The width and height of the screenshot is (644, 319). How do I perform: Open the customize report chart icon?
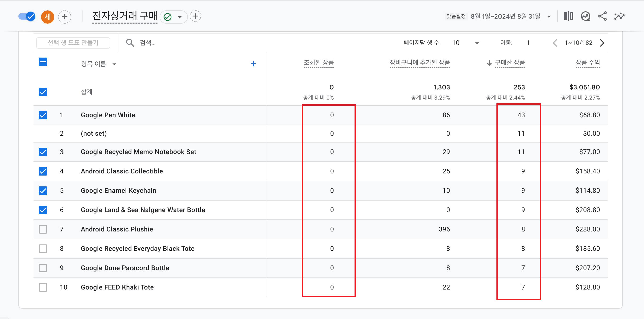tap(585, 16)
